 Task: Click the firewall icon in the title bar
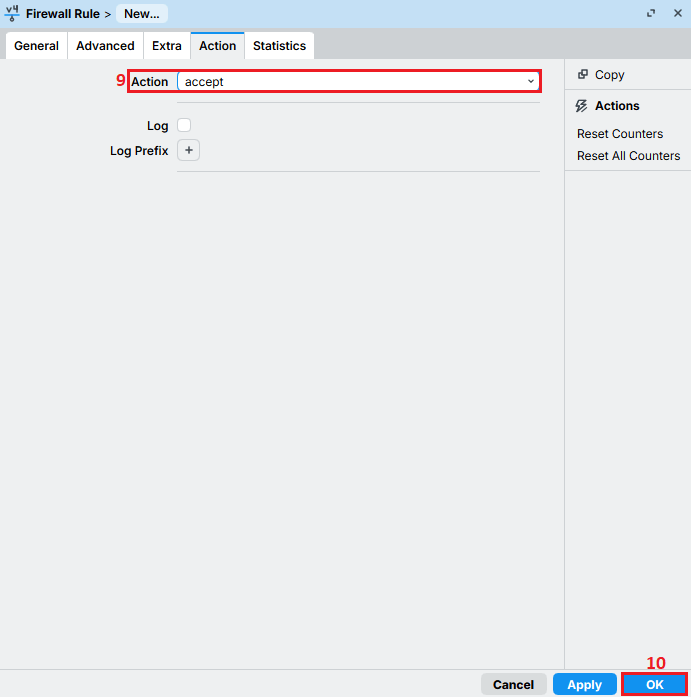point(12,13)
